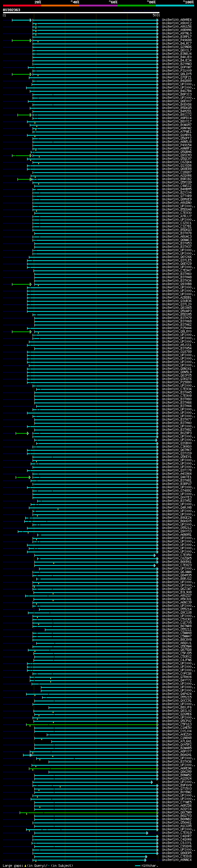Select hit label UniRef100_C4WSI2
This screenshot has width=197, height=868.
(x=176, y=186)
